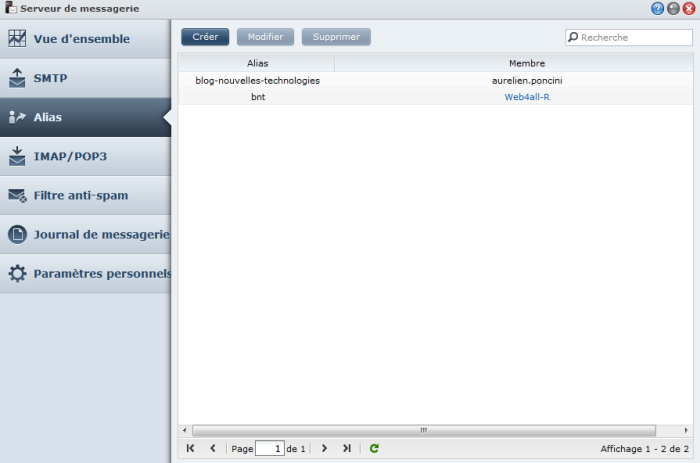The width and height of the screenshot is (700, 463).
Task: Sort by the Alias column header
Action: (x=257, y=63)
